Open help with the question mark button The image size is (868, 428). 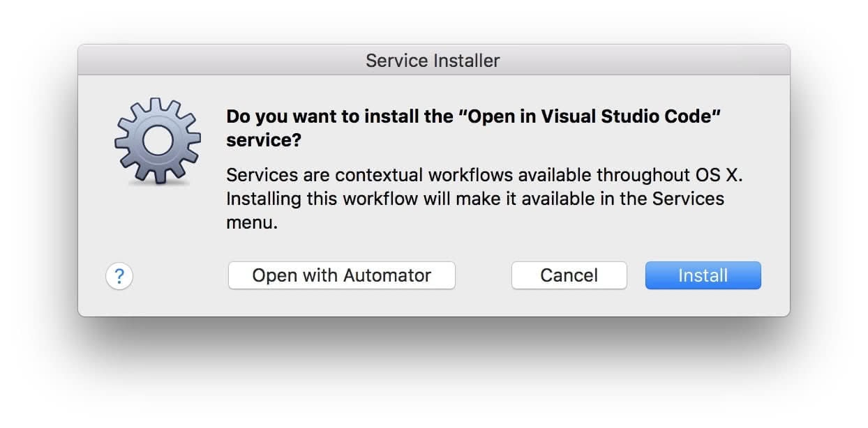[119, 277]
